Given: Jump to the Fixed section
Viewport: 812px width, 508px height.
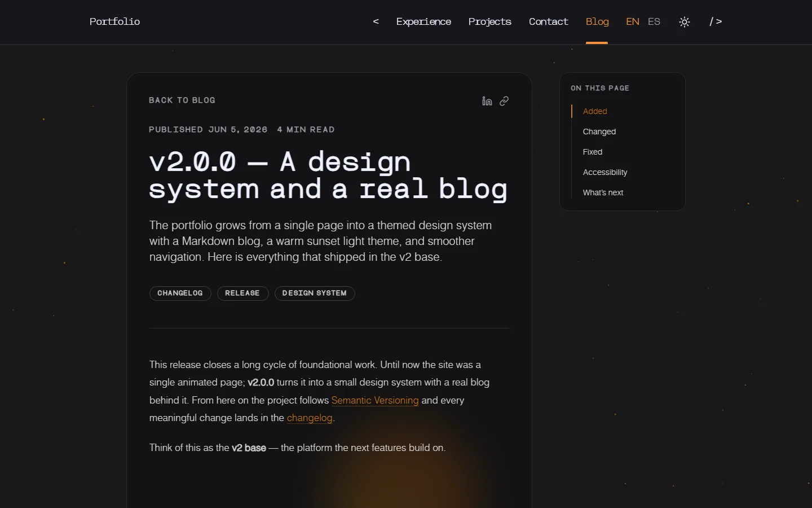Looking at the screenshot, I should (x=593, y=152).
